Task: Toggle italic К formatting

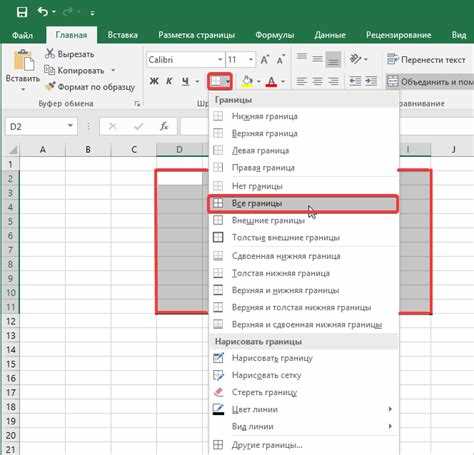Action: click(169, 81)
